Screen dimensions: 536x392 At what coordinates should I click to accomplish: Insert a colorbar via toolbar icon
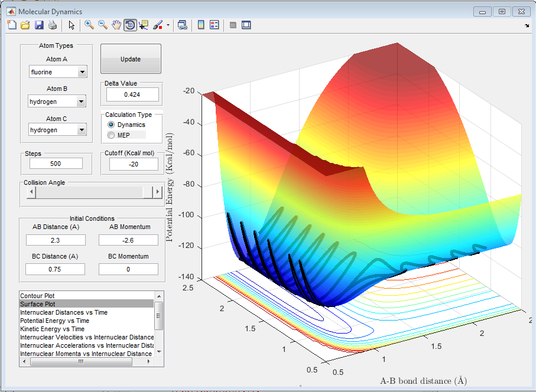tap(201, 25)
